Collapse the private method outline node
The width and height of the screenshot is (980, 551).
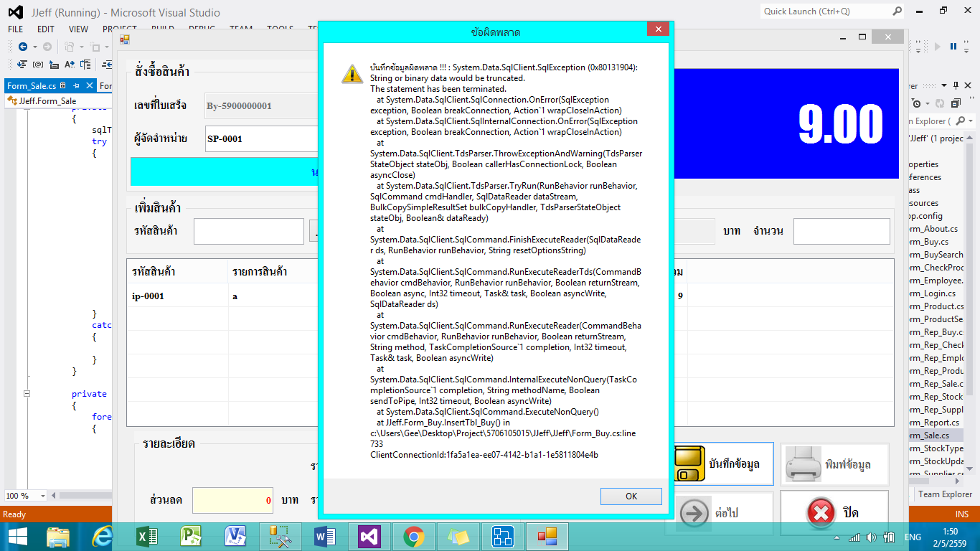point(27,394)
